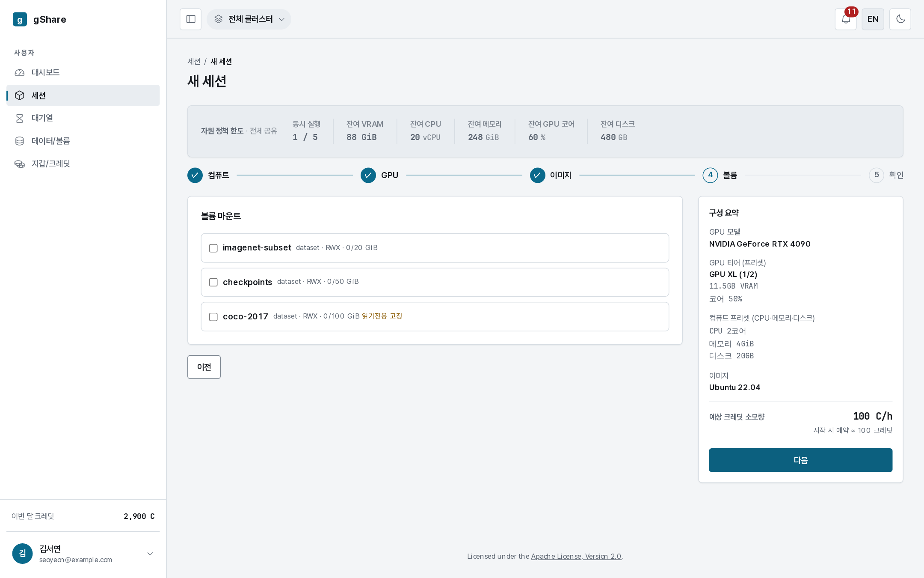The image size is (924, 578).
Task: Click the step 4 볼륨 circle
Action: click(x=710, y=175)
